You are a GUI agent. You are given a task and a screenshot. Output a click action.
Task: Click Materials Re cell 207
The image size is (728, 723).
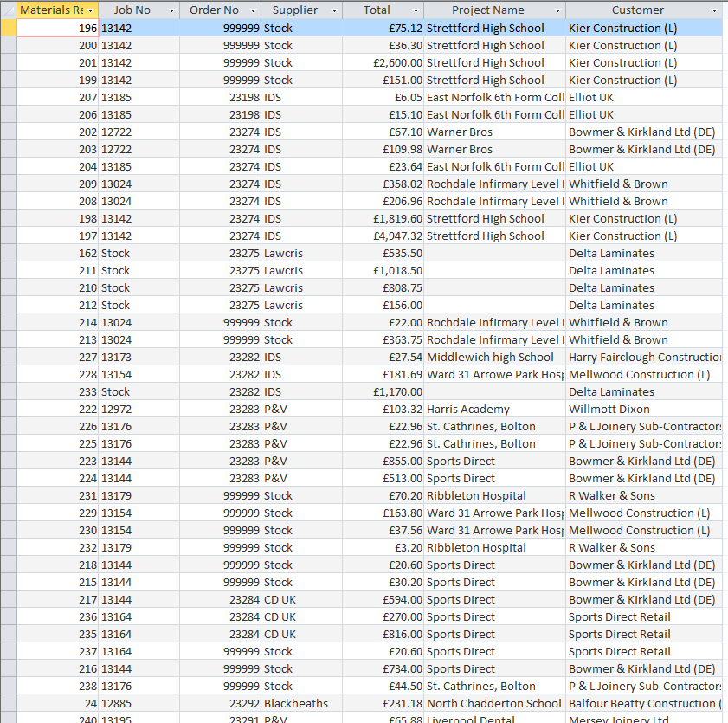[x=58, y=98]
